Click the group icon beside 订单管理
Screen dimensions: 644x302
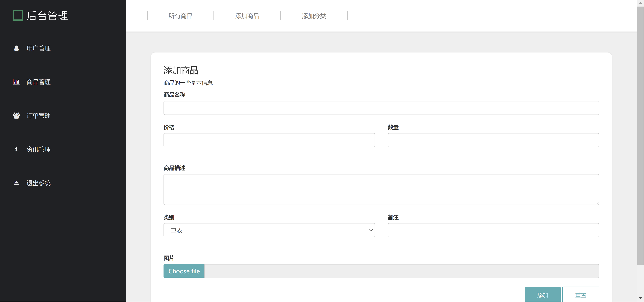pos(16,116)
